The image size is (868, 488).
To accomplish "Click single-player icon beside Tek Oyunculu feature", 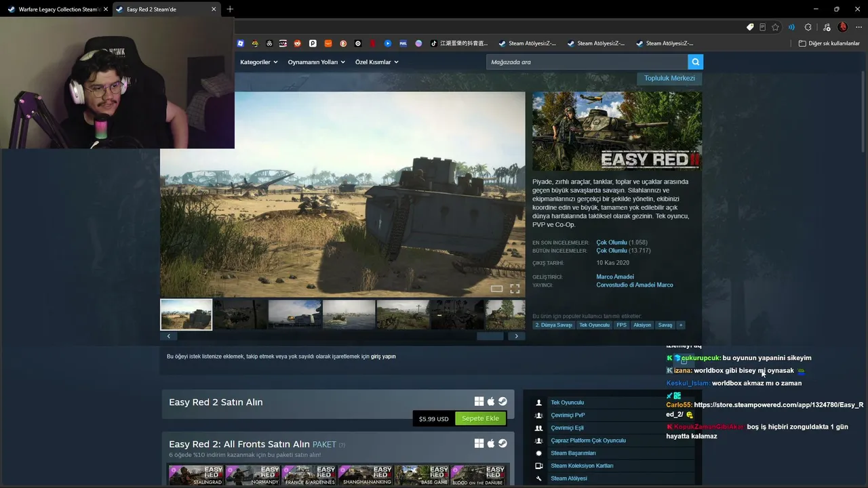I will coord(539,403).
